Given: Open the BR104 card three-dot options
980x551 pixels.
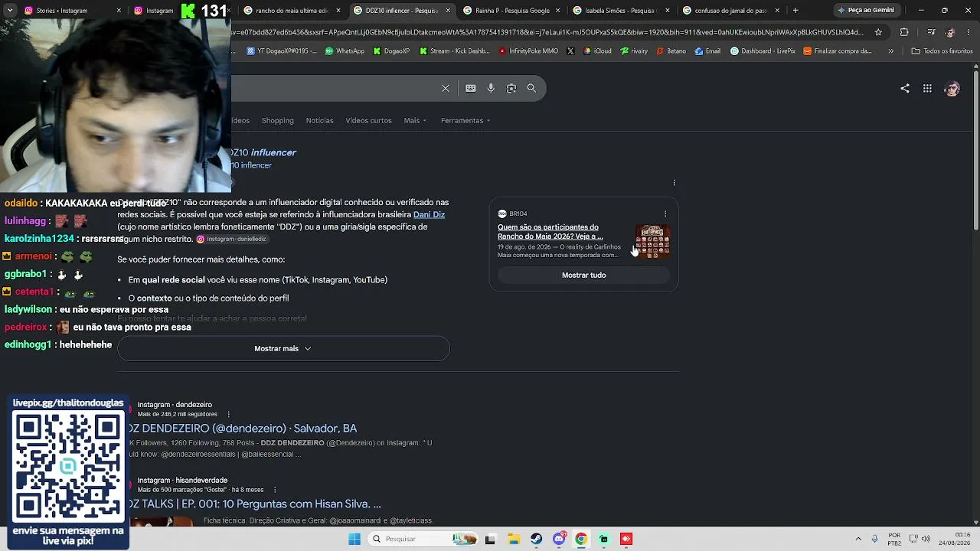Looking at the screenshot, I should click(665, 214).
